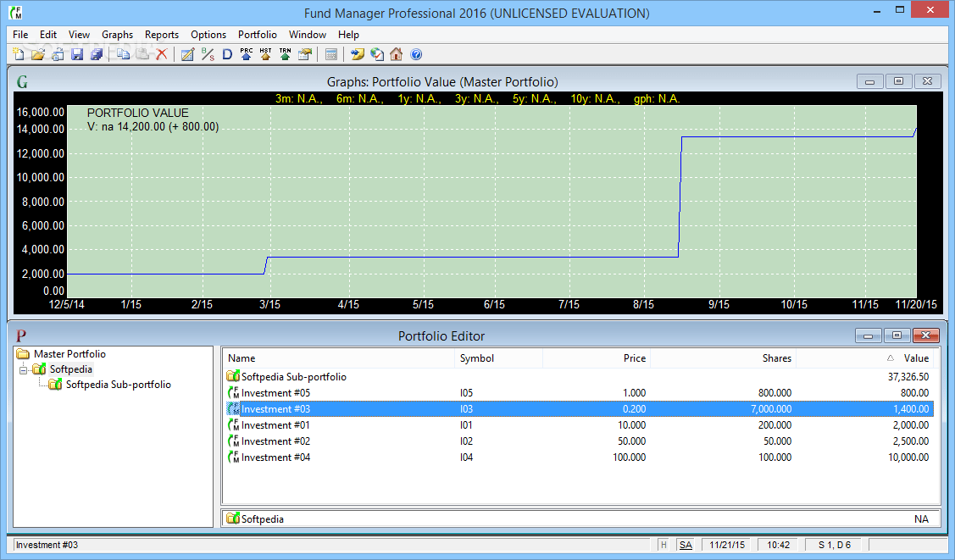
Task: Open the Window menu
Action: pyautogui.click(x=308, y=35)
